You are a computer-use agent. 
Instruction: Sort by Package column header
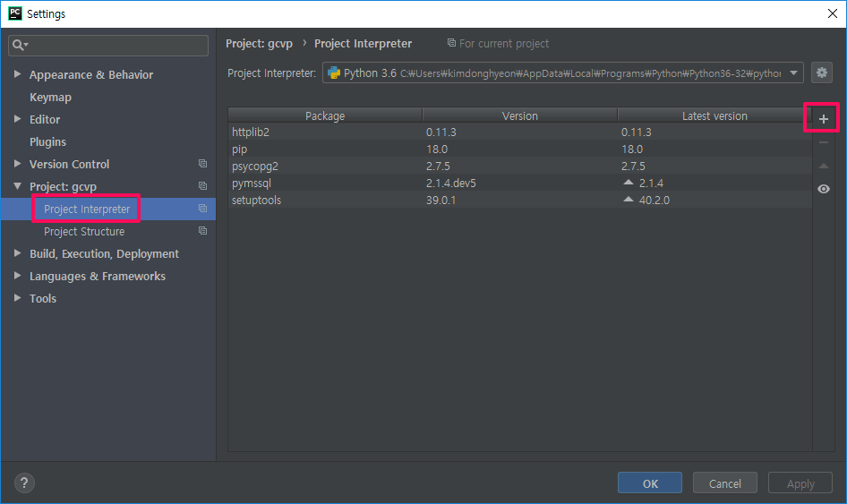click(x=325, y=115)
